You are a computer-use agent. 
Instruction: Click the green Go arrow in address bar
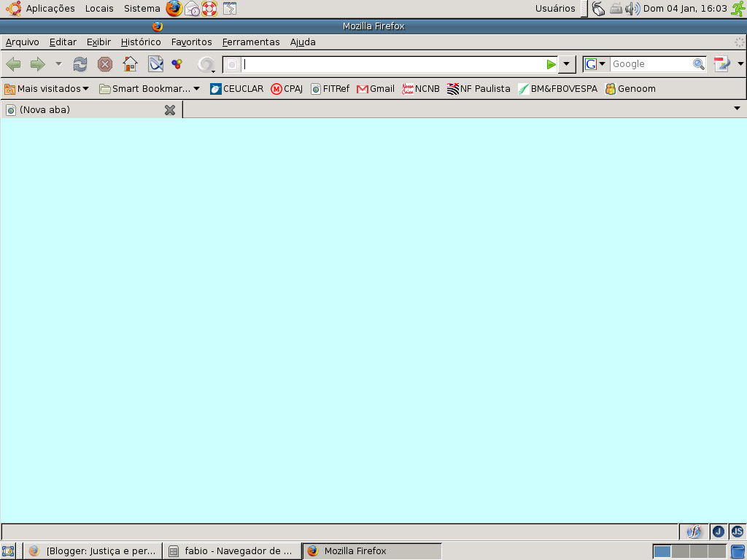[x=551, y=64]
